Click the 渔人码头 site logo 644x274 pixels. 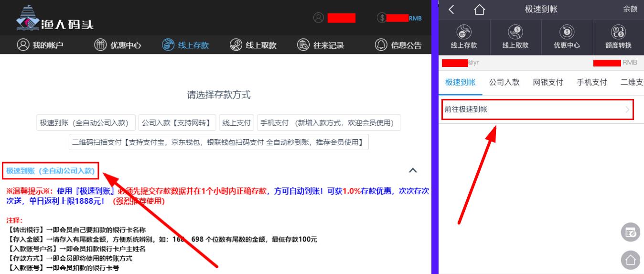coord(55,18)
